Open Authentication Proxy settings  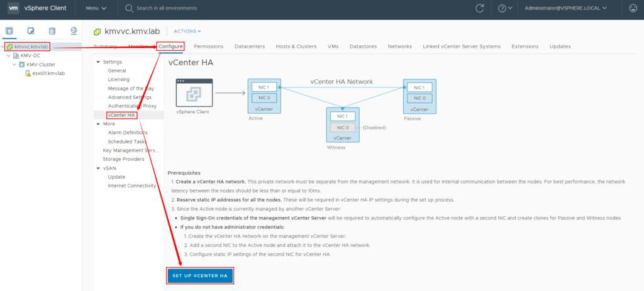(x=132, y=106)
